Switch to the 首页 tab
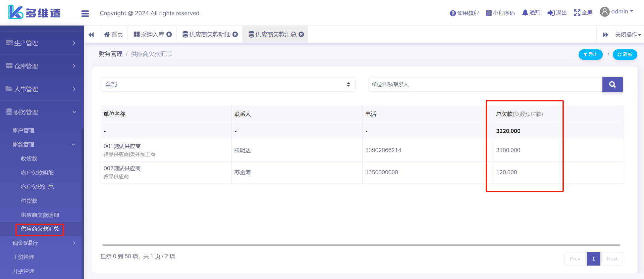 pyautogui.click(x=114, y=35)
